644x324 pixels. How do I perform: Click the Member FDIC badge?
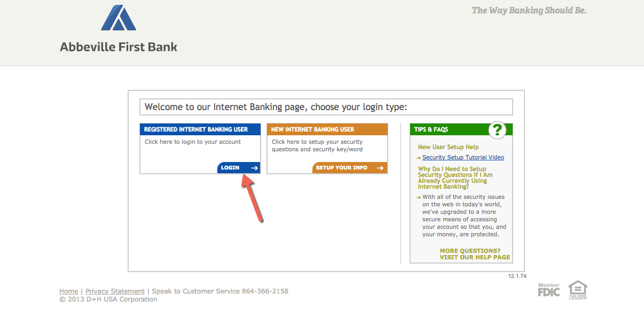(549, 290)
